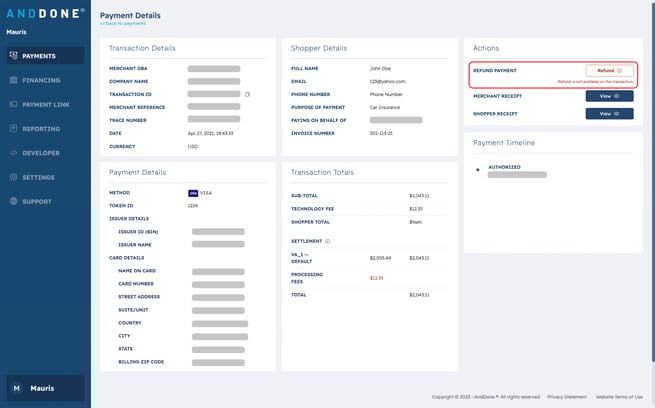Screen dimensions: 655x408
Task: Click the Support globe icon
Action: pyautogui.click(x=14, y=201)
